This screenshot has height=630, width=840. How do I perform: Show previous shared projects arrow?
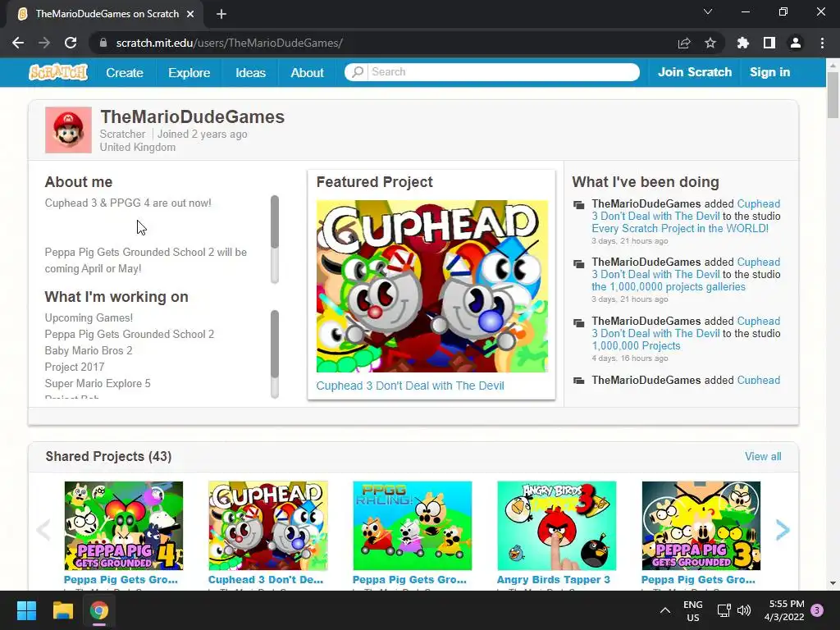tap(43, 530)
